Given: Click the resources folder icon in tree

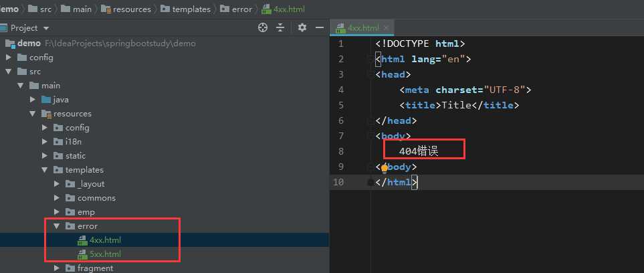Looking at the screenshot, I should (46, 114).
